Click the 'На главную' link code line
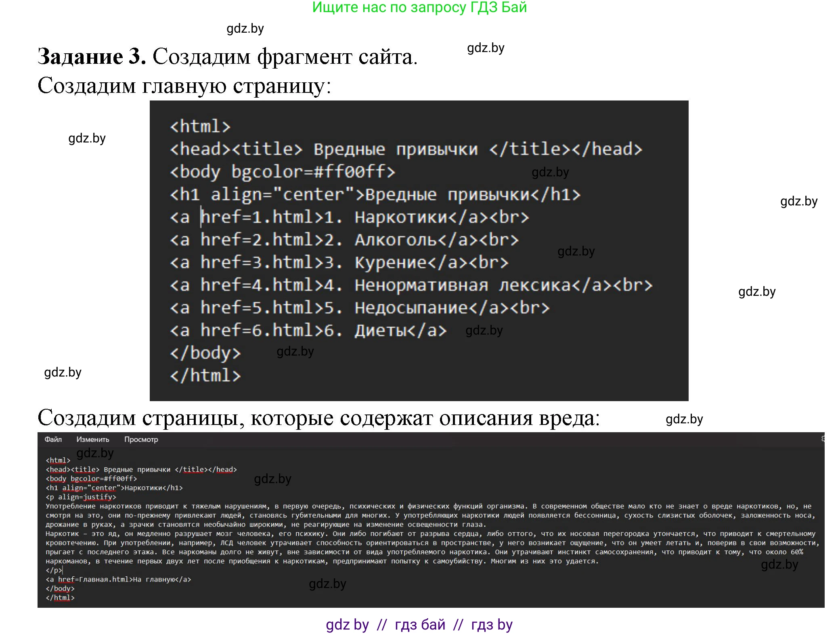840x634 pixels. click(x=118, y=579)
